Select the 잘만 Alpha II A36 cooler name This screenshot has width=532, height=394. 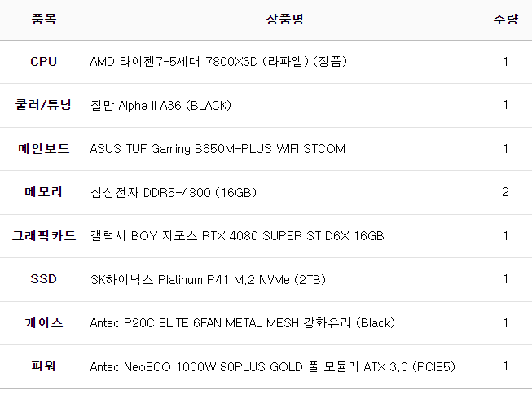click(160, 105)
